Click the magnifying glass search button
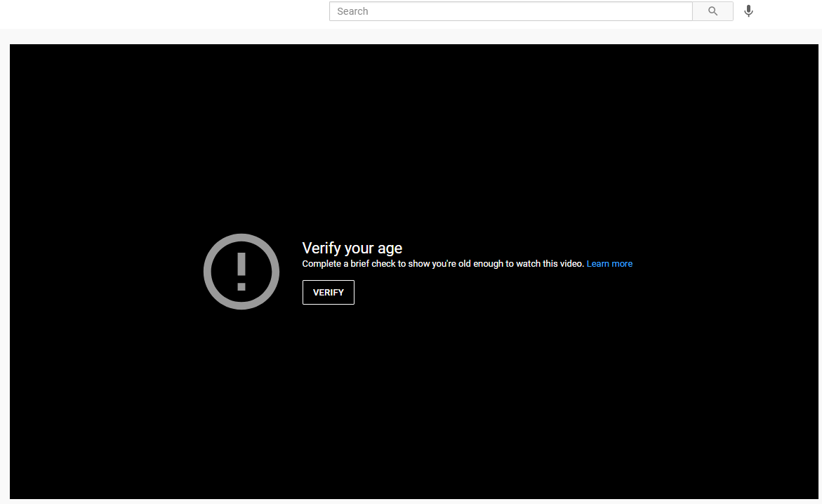This screenshot has height=504, width=822. [x=712, y=11]
